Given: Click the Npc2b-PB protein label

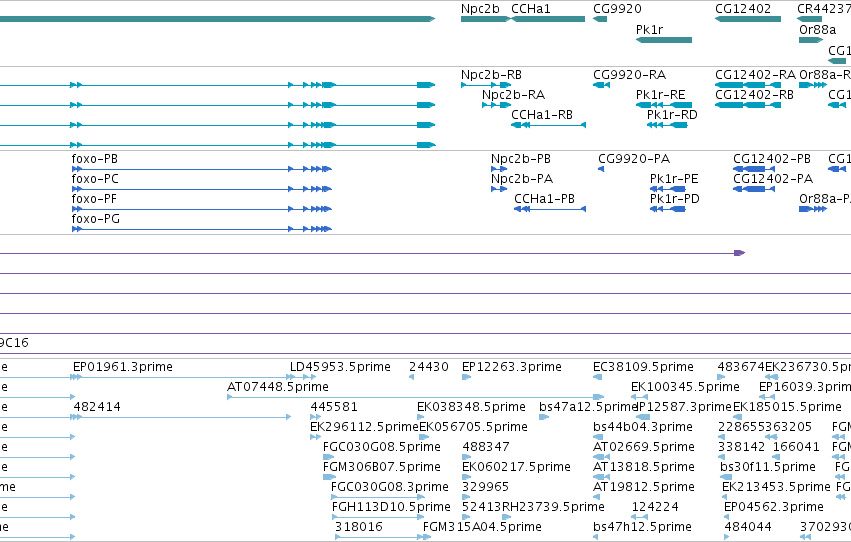Looking at the screenshot, I should coord(520,159).
